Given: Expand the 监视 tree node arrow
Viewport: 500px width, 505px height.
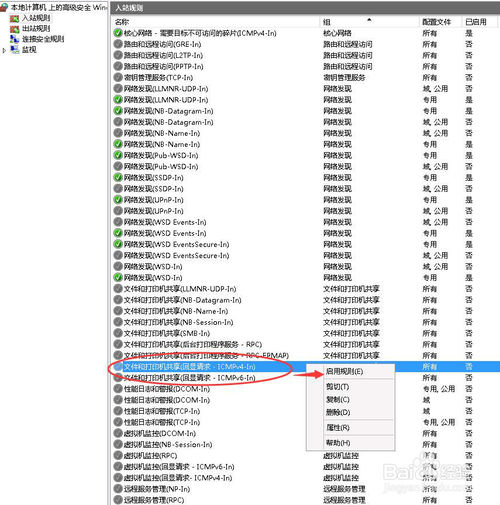Looking at the screenshot, I should pyautogui.click(x=4, y=50).
